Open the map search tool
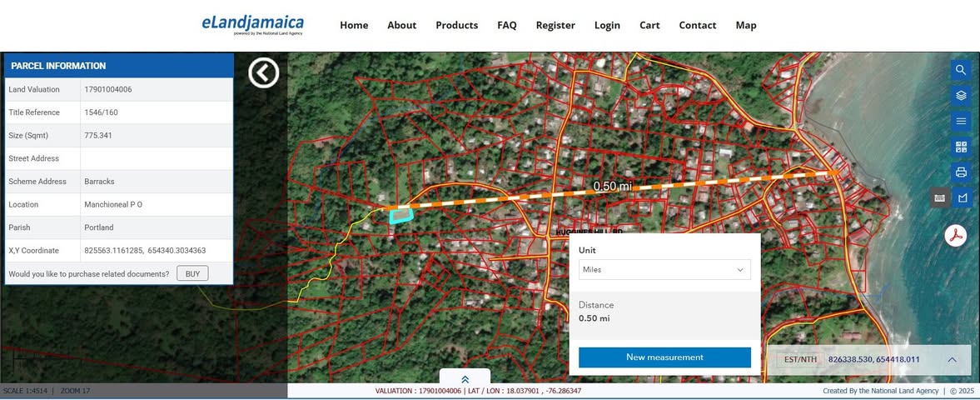The width and height of the screenshot is (980, 400). point(961,69)
